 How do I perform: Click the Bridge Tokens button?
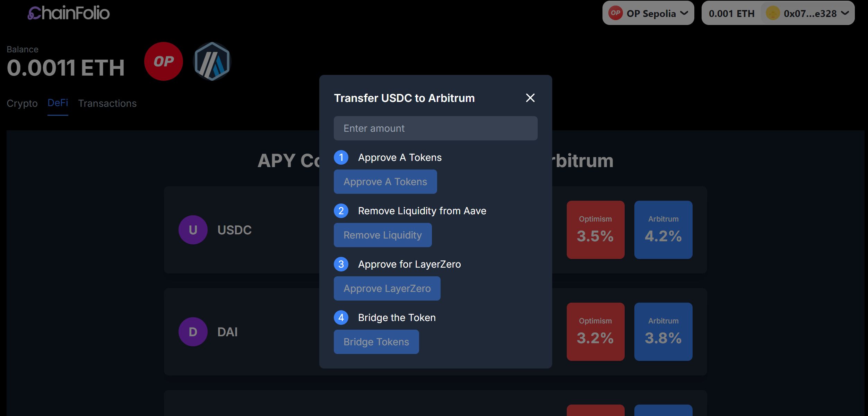pyautogui.click(x=376, y=341)
